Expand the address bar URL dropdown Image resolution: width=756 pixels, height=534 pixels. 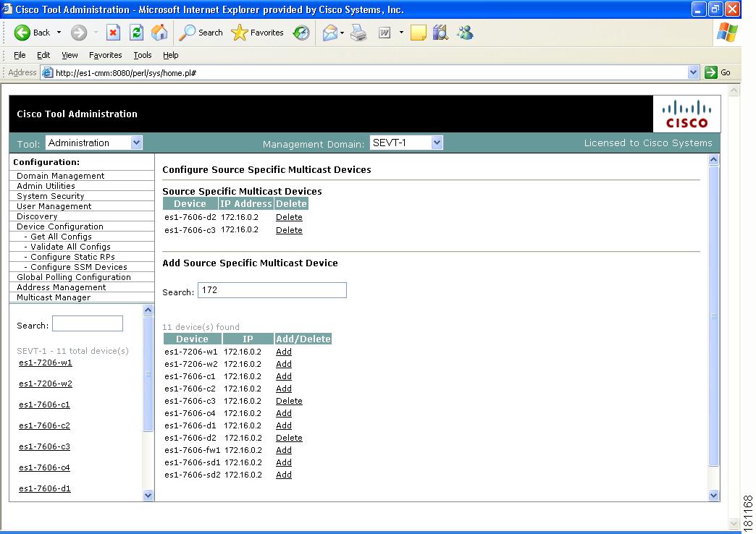point(693,73)
